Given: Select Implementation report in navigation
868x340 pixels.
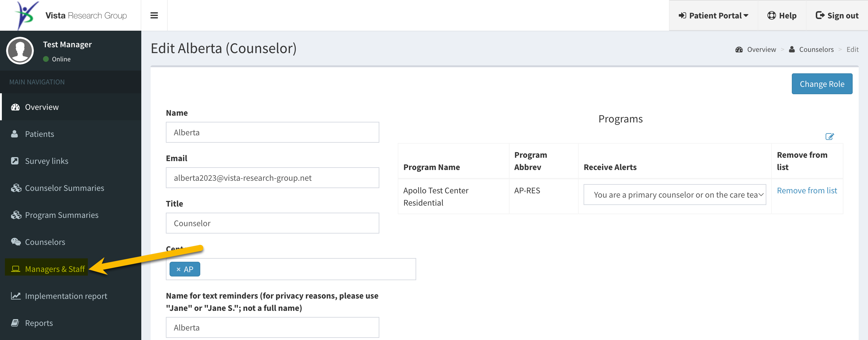Looking at the screenshot, I should click(x=66, y=296).
